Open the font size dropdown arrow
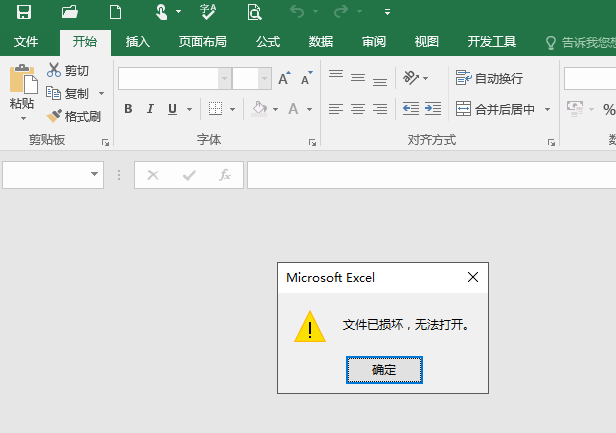The width and height of the screenshot is (616, 433). tap(264, 79)
